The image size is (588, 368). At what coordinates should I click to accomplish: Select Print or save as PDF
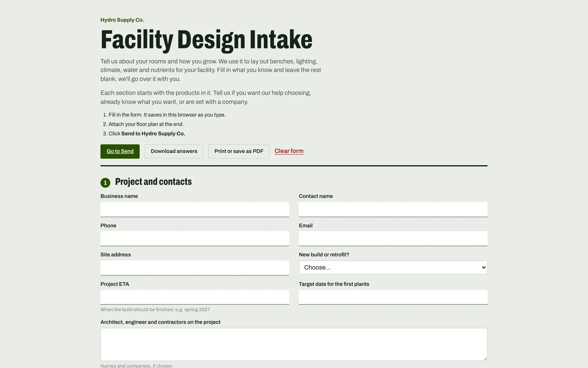click(x=239, y=151)
